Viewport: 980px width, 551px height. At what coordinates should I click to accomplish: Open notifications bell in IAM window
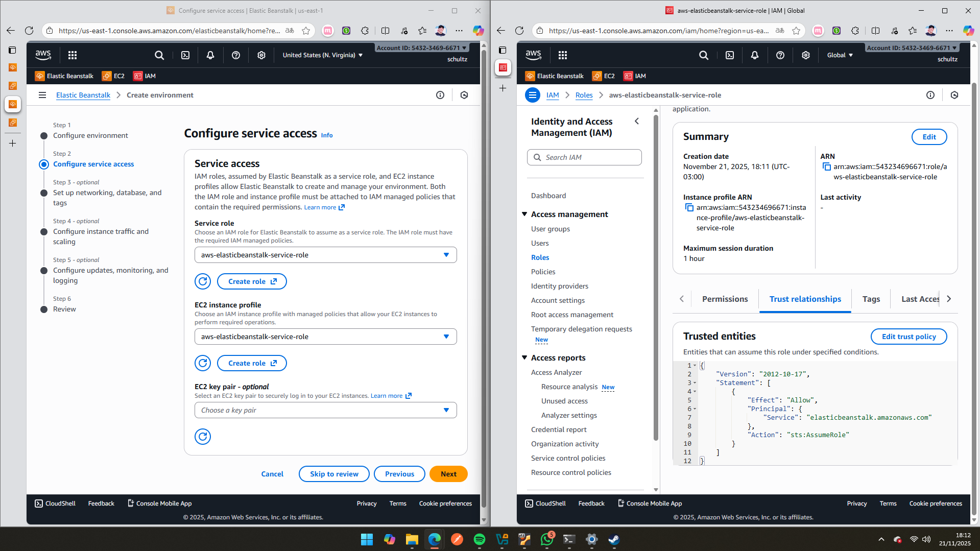755,55
